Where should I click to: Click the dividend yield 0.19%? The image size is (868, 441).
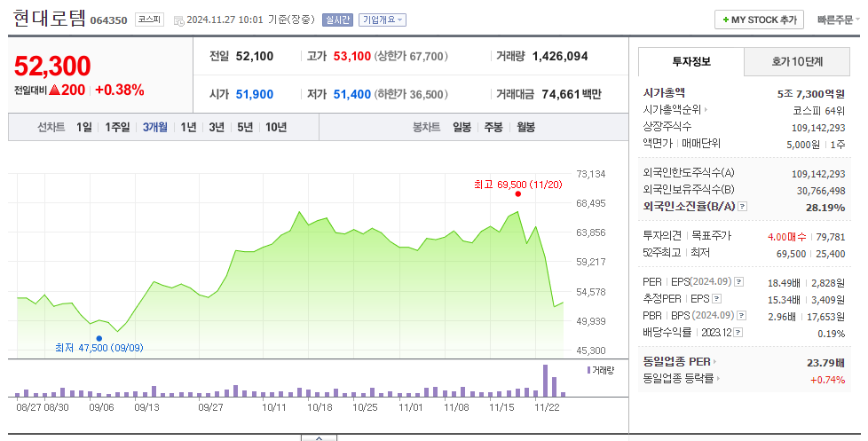click(832, 334)
